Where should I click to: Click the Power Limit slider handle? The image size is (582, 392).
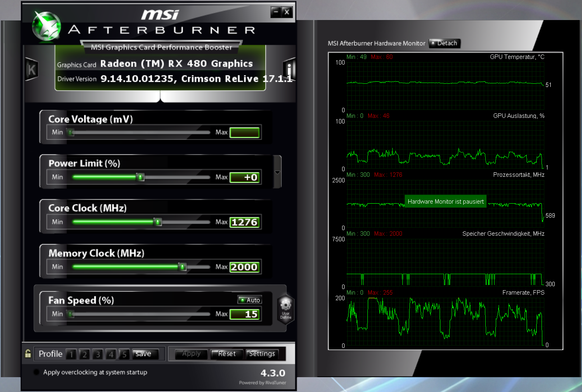(140, 177)
